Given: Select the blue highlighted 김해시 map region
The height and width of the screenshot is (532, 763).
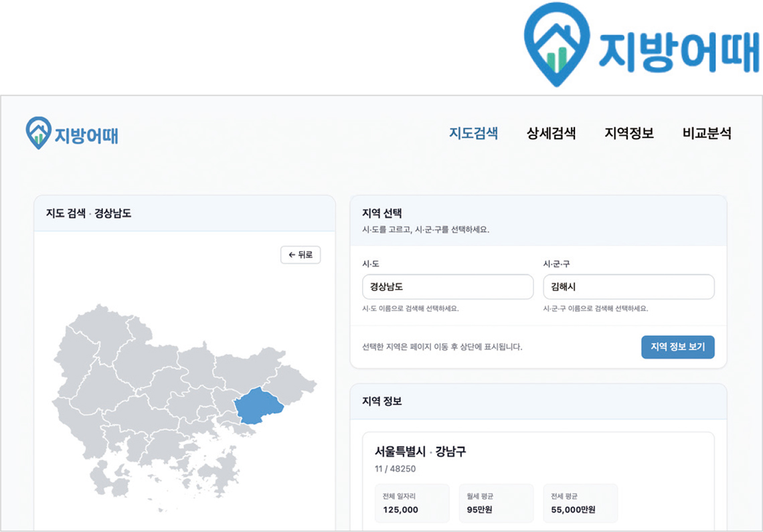Looking at the screenshot, I should tap(258, 406).
